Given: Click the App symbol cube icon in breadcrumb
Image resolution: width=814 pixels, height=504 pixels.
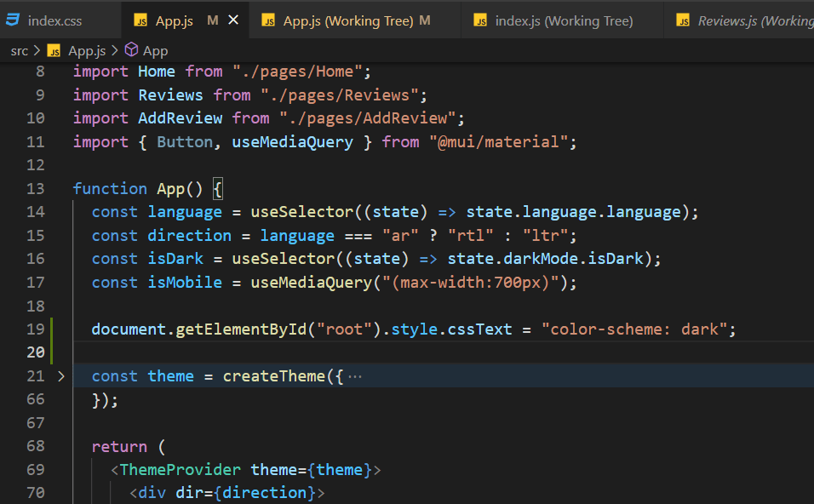Looking at the screenshot, I should coord(131,50).
